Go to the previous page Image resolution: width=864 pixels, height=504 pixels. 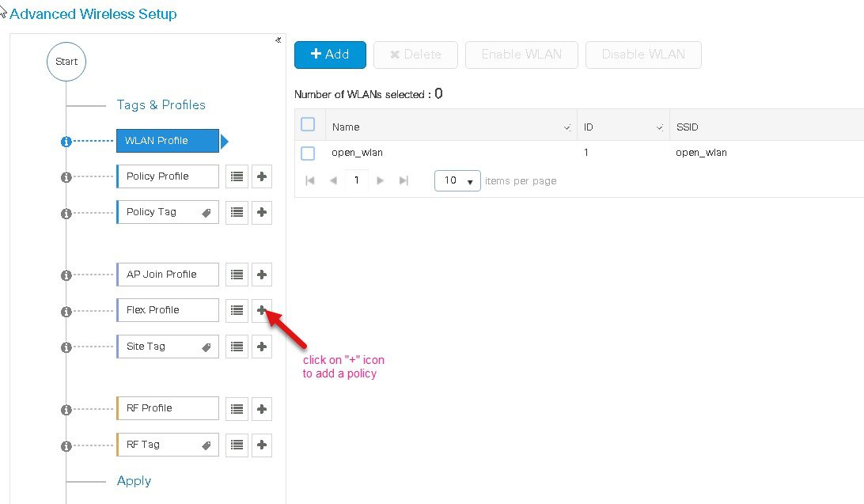click(333, 180)
